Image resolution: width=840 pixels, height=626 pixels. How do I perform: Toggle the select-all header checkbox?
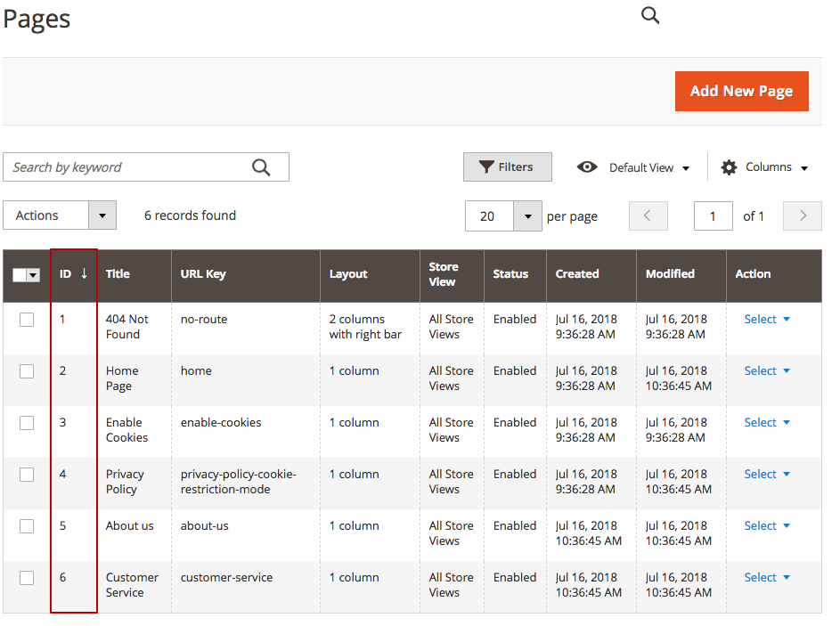coord(20,275)
